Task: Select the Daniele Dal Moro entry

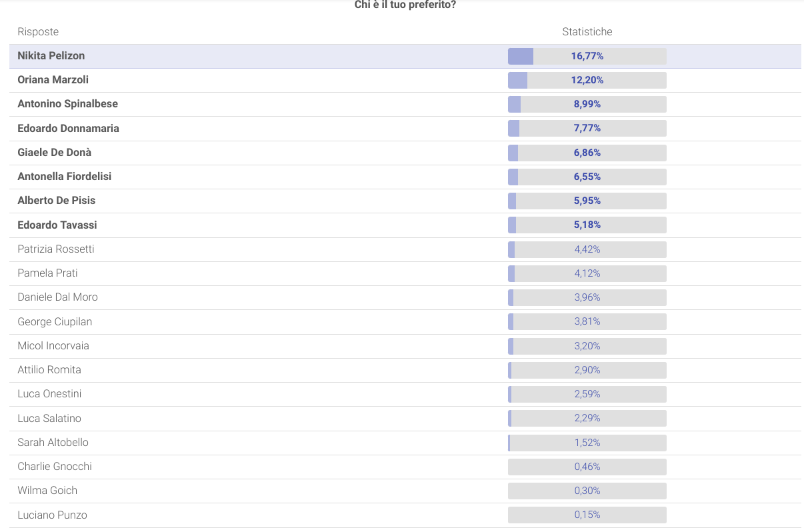Action: click(58, 297)
